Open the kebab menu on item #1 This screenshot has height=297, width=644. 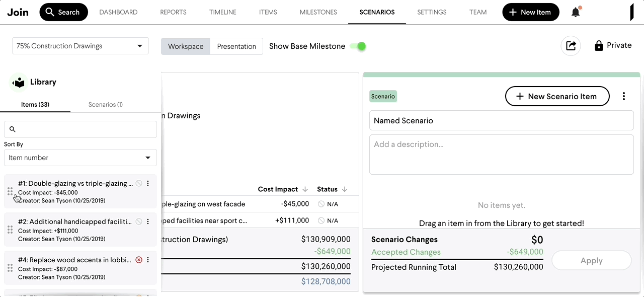pyautogui.click(x=148, y=183)
